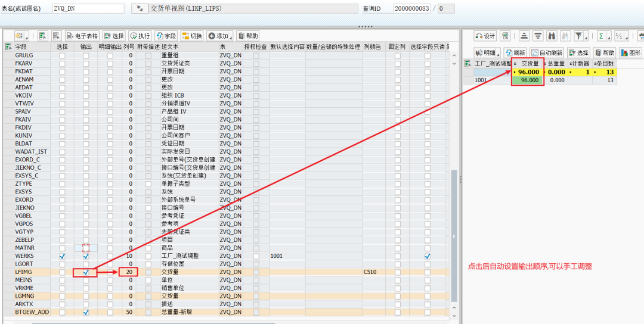This screenshot has width=644, height=324.
Task: Click the 字段 refresh fields button
Action: point(166,36)
